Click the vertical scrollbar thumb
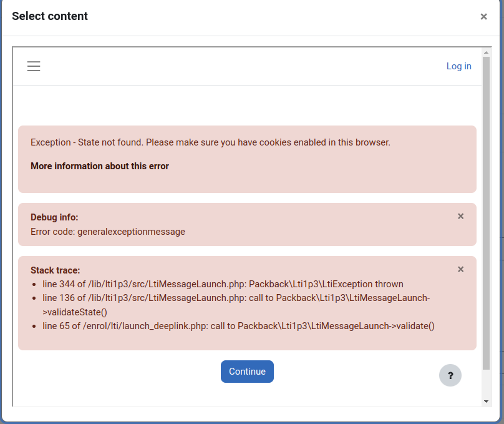504x424 pixels. pyautogui.click(x=486, y=214)
